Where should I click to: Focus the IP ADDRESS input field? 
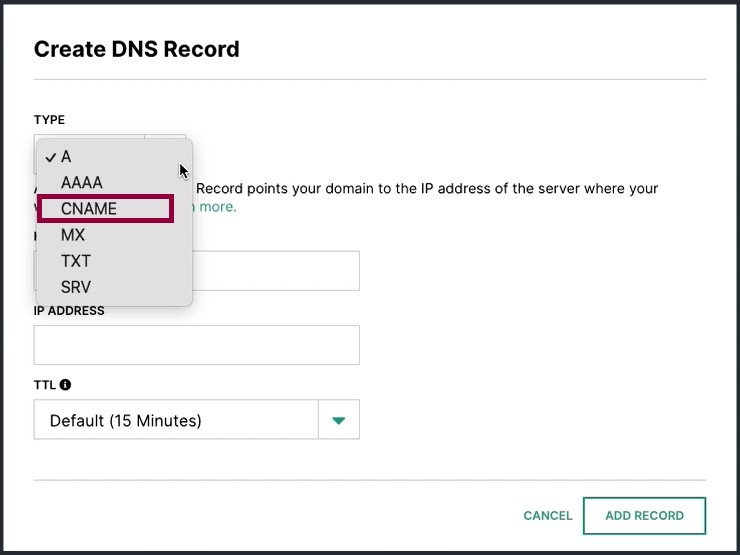click(196, 345)
